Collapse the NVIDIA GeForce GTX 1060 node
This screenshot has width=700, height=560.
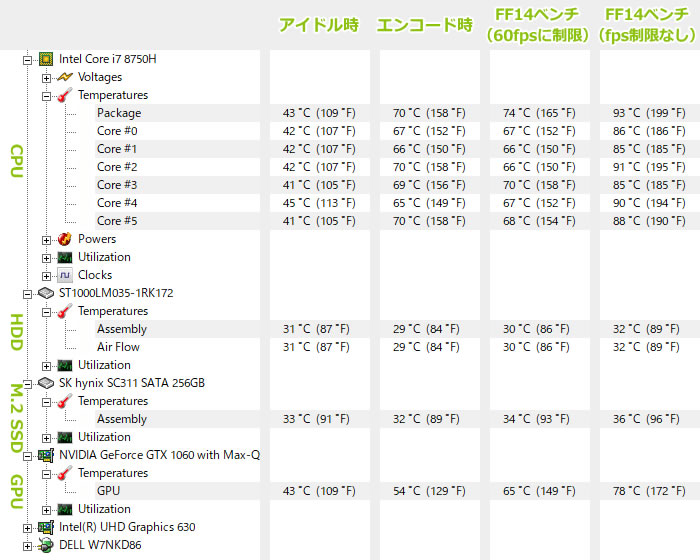pos(28,456)
